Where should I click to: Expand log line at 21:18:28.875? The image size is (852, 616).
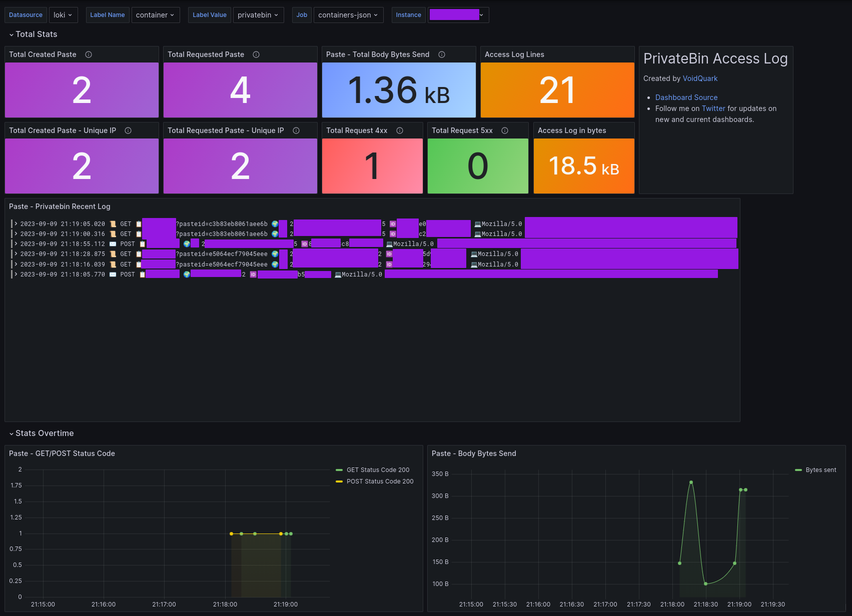click(16, 253)
